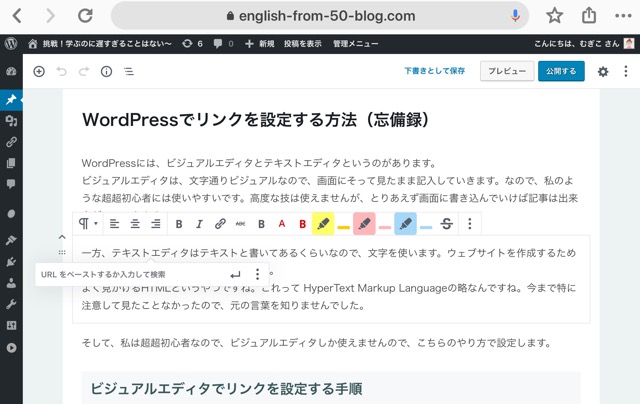Move block up with chevron
Image resolution: width=640 pixels, height=404 pixels.
(x=62, y=237)
